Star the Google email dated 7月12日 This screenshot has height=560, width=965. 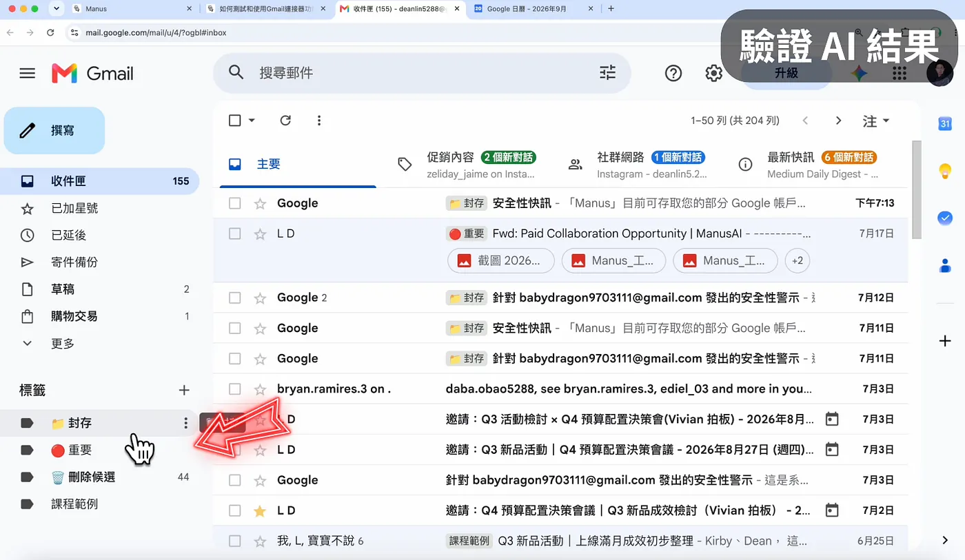(260, 298)
